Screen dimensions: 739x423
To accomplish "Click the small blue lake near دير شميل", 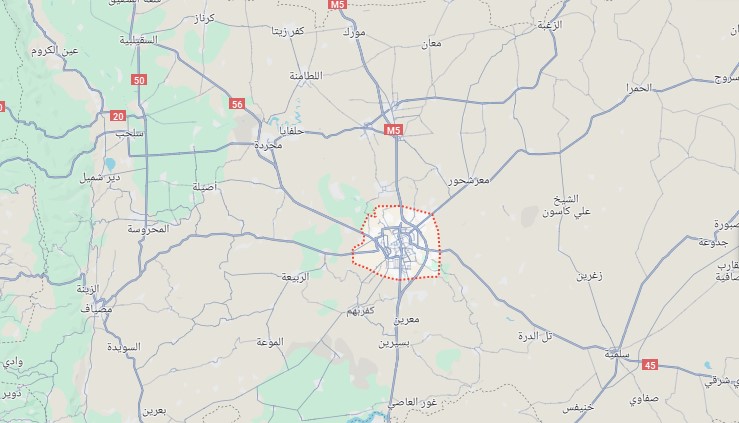I will coord(110,164).
